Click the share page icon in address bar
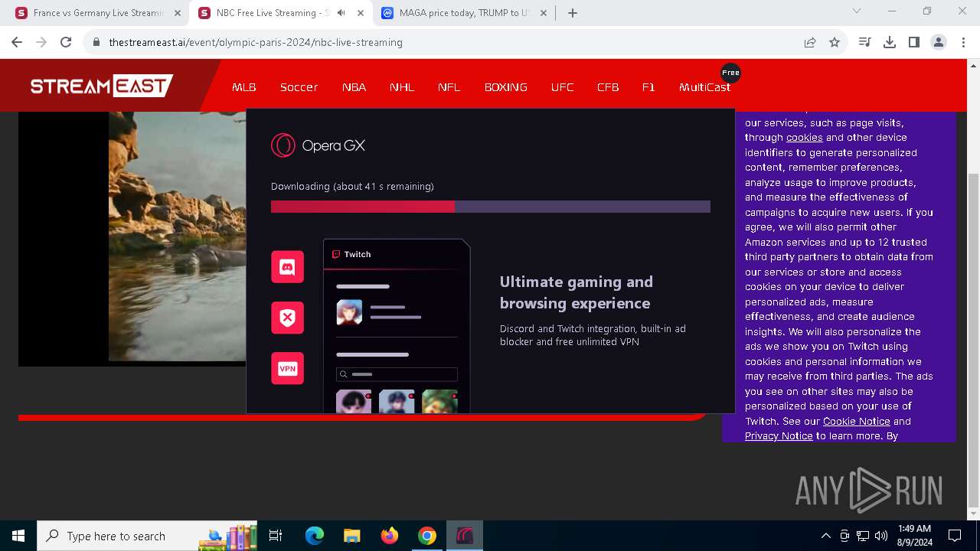 tap(810, 42)
